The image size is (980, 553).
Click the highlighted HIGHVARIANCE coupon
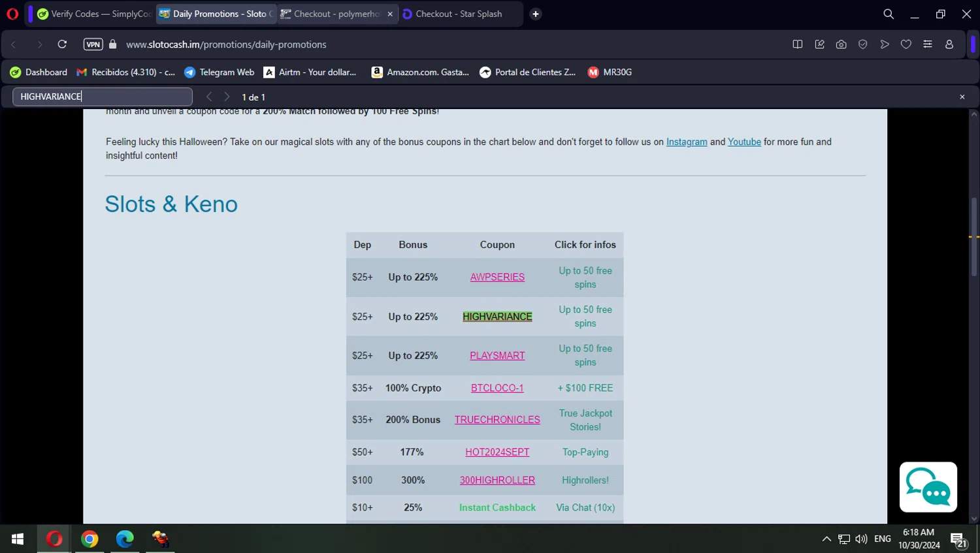click(x=497, y=317)
